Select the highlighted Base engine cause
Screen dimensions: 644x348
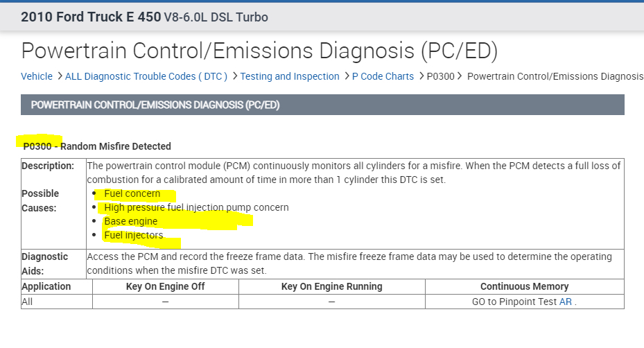pos(131,221)
